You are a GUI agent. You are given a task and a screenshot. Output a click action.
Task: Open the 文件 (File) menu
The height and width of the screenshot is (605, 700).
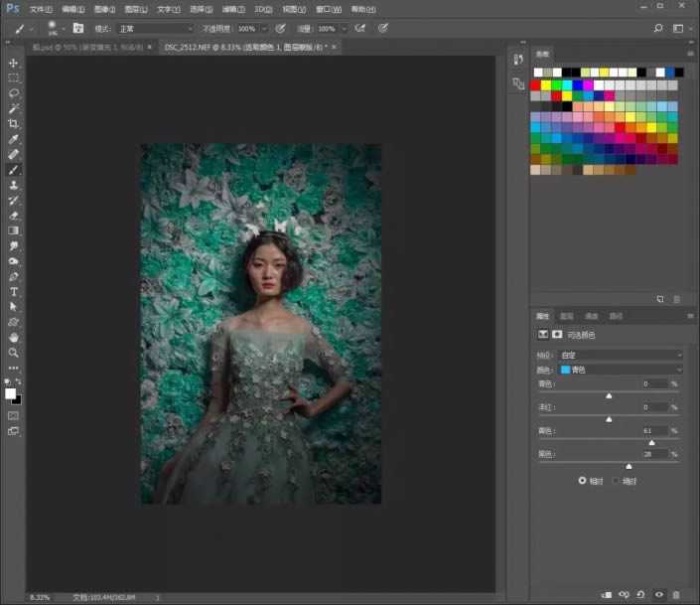pyautogui.click(x=41, y=8)
